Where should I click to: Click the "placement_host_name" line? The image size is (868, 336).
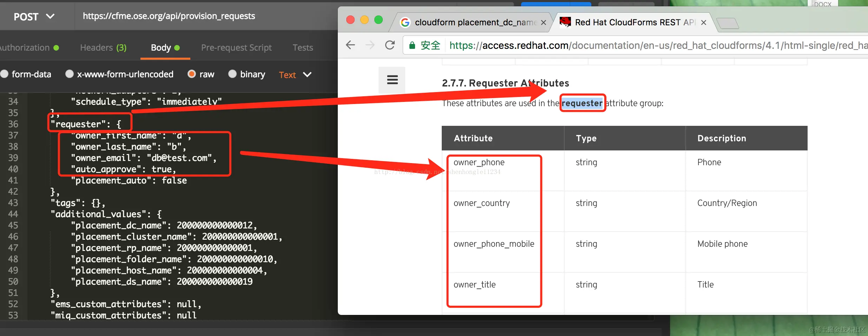click(x=169, y=270)
